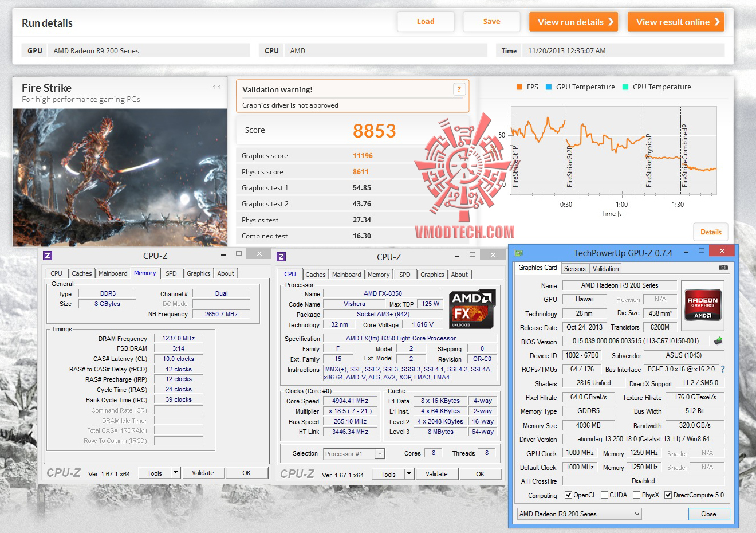Expand the Tools arrow in the CPU-Z Memory window

(x=176, y=473)
